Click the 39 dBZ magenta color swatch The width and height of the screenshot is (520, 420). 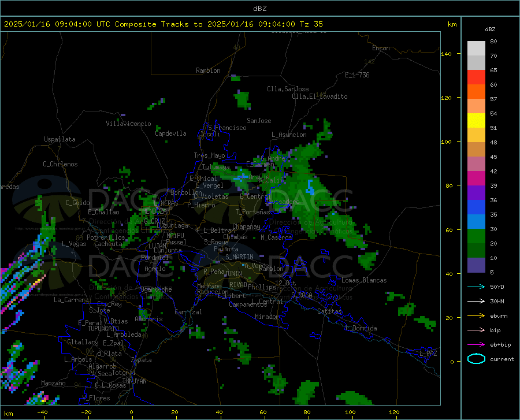(x=476, y=179)
